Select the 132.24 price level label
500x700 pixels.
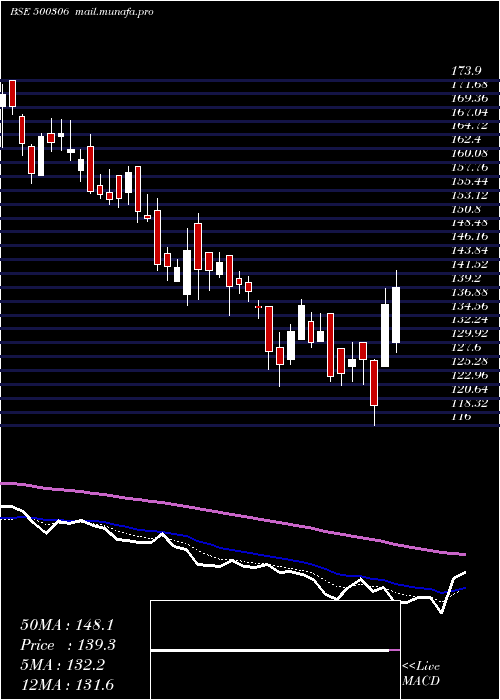pyautogui.click(x=469, y=319)
